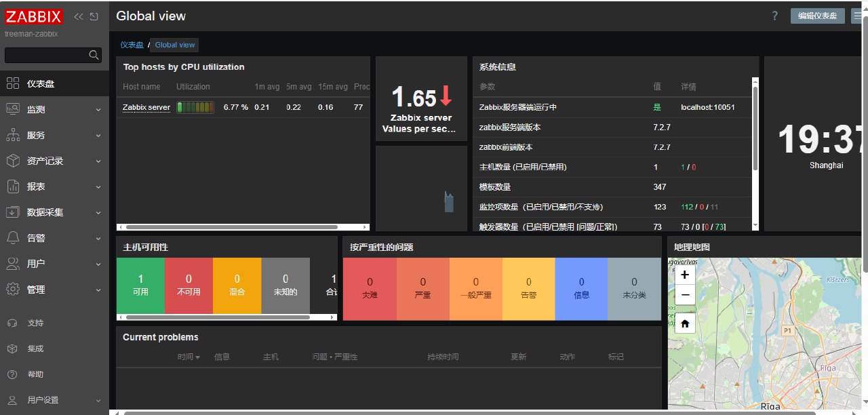Open the 仪表盘 item in the sidebar
The width and height of the screenshot is (868, 415).
coord(54,83)
